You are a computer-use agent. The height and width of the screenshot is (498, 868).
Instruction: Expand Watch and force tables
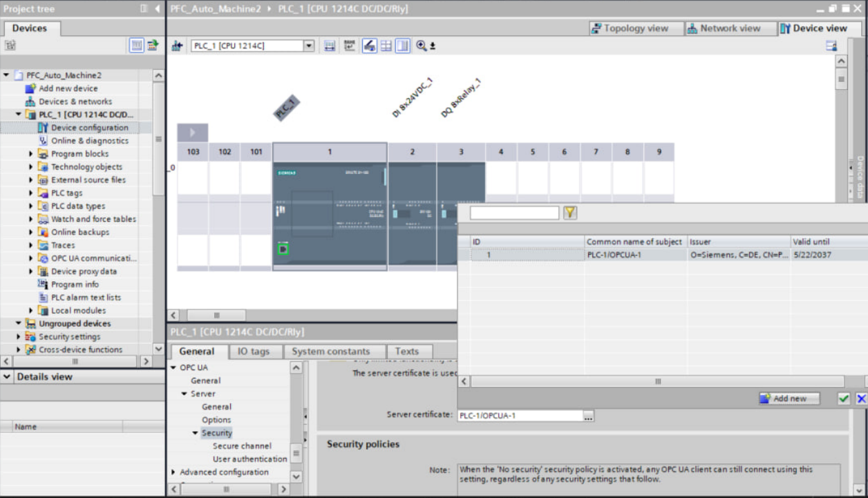pos(31,220)
